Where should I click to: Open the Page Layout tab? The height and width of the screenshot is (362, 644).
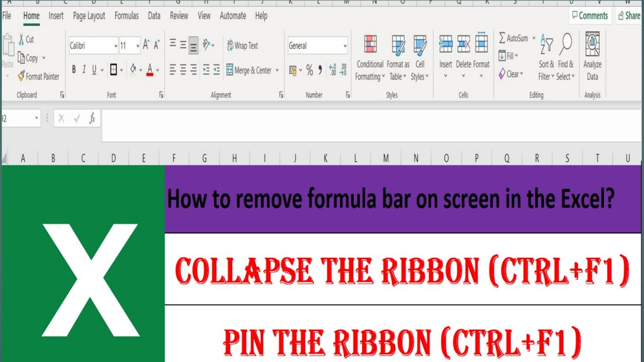coord(89,16)
